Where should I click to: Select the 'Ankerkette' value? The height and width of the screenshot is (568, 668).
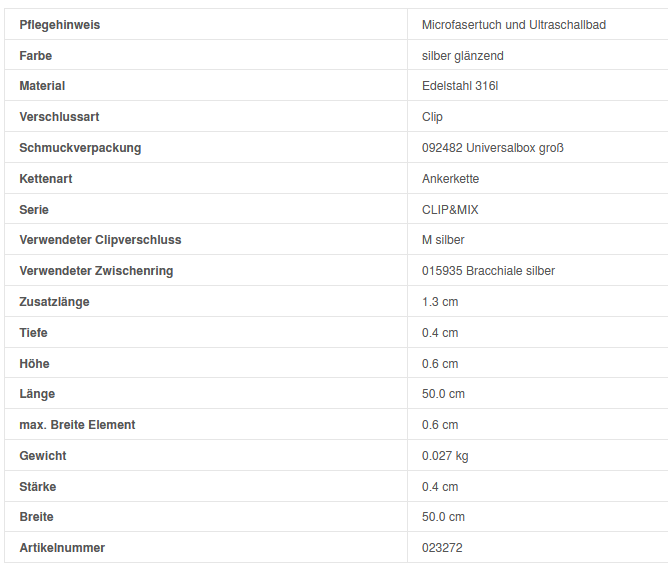tap(450, 179)
